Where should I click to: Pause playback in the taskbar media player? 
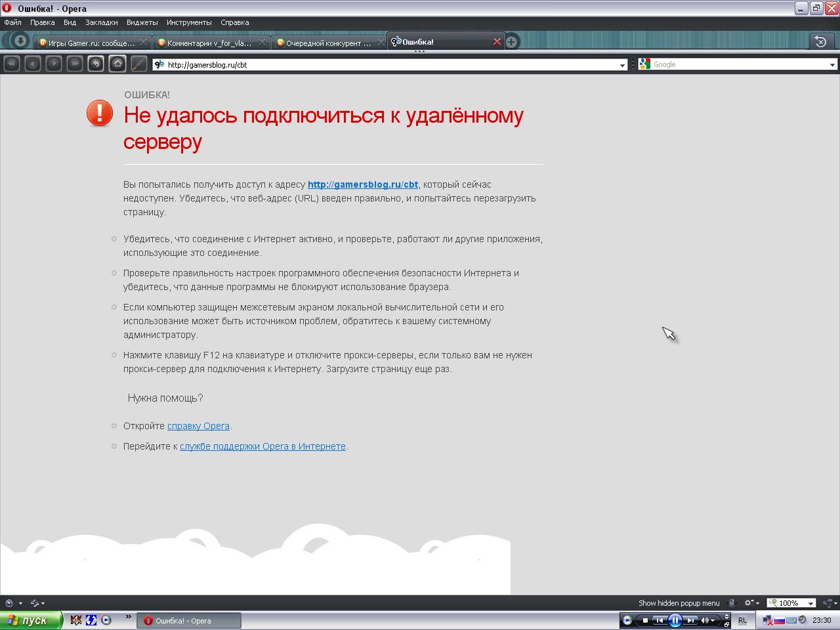point(675,620)
